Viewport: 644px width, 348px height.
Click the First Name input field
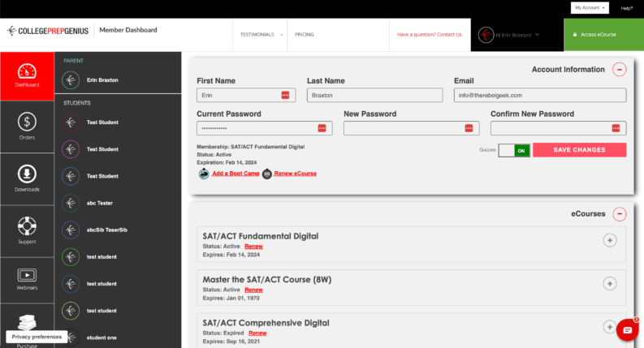[246, 95]
